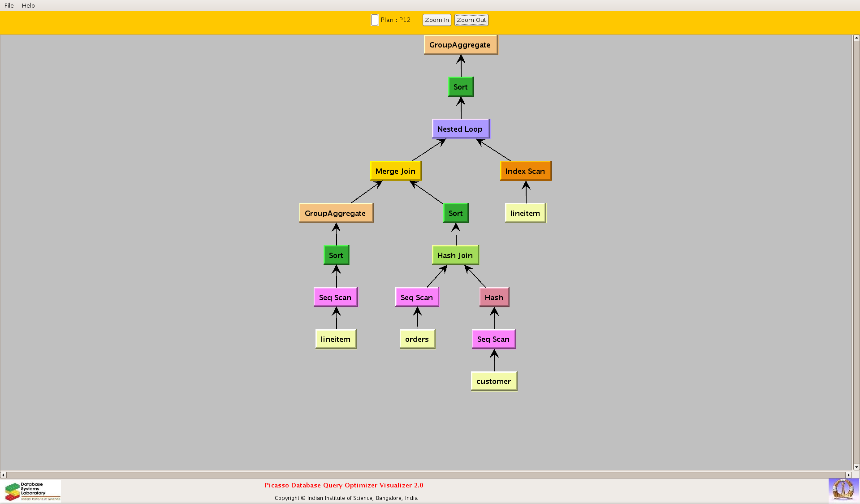This screenshot has height=504, width=860.
Task: Click the customer table node
Action: point(493,381)
